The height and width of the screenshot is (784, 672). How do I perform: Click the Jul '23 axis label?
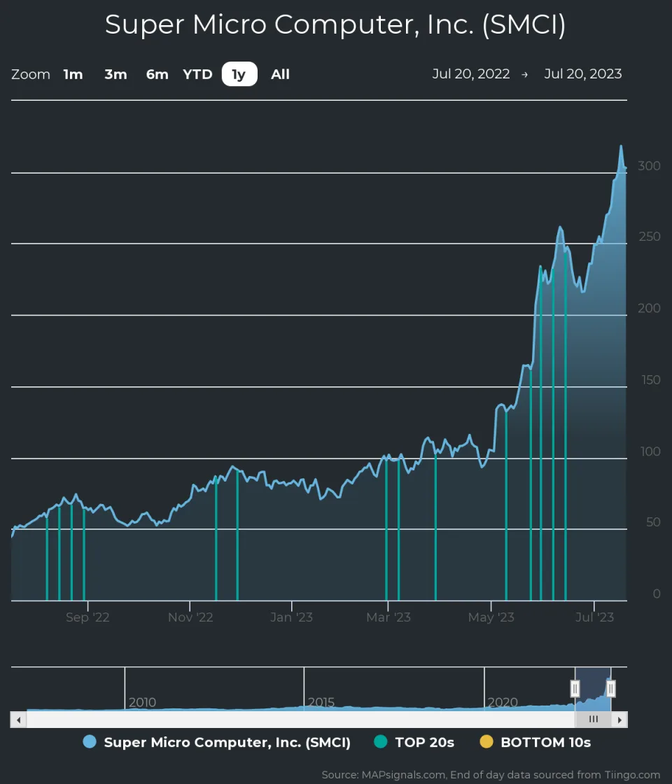click(x=594, y=617)
